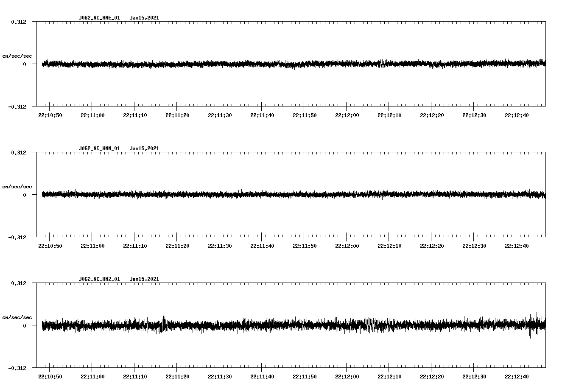
Task: Click the 22:12:40 label on bottom axis
Action: 517,376
